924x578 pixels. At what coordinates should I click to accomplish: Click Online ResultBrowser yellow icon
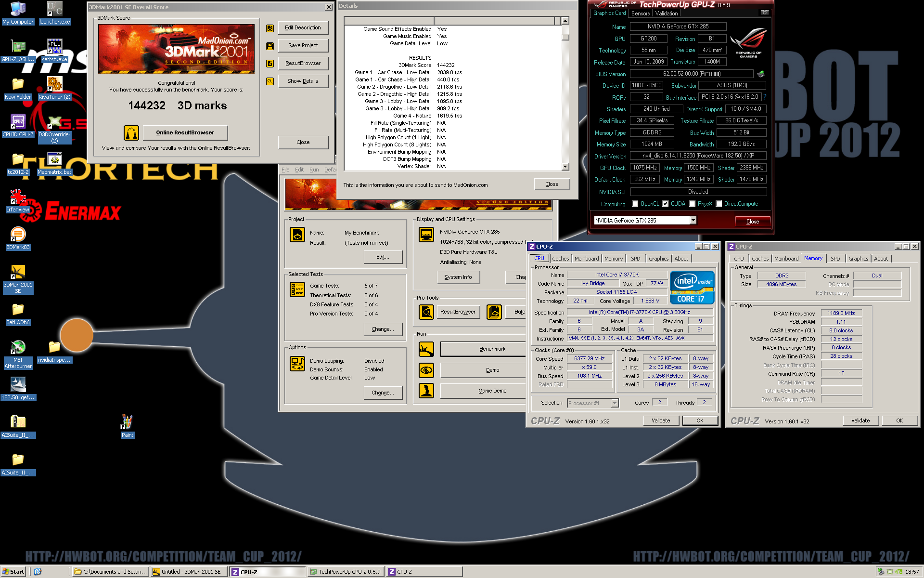click(x=131, y=132)
